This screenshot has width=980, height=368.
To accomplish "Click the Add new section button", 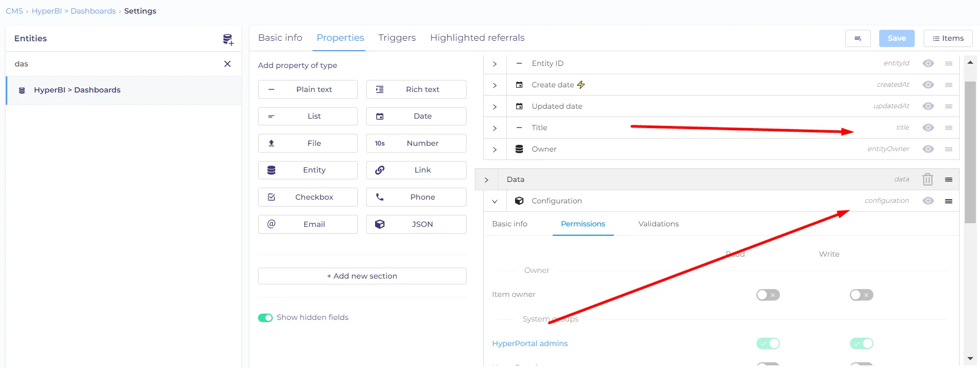I will coord(362,276).
